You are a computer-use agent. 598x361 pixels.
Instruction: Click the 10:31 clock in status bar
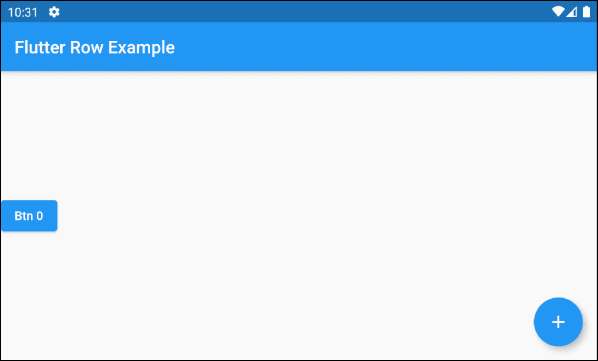[23, 13]
